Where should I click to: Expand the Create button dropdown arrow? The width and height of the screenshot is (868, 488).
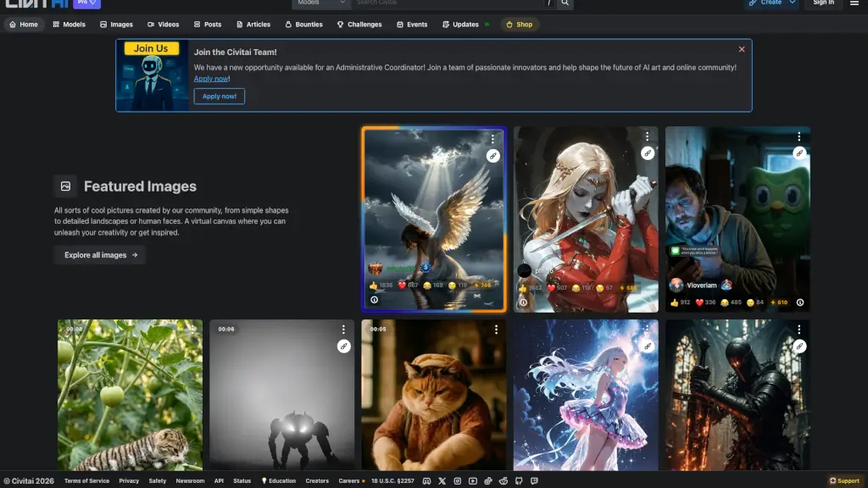(x=793, y=3)
